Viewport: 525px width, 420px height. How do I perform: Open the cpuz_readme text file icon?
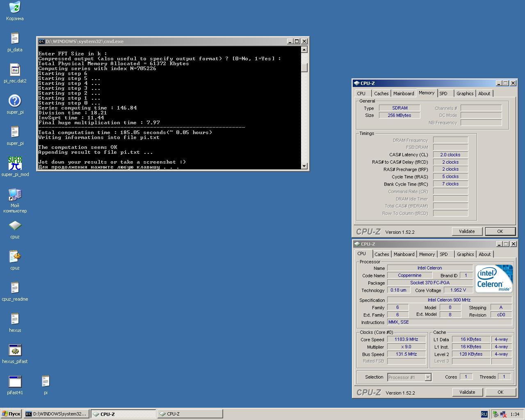15,288
